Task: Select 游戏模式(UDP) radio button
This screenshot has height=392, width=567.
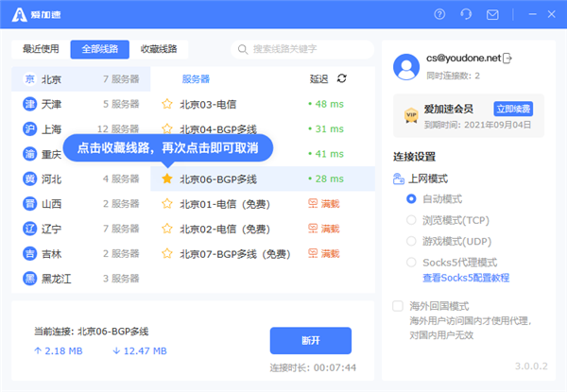Action: coord(411,241)
